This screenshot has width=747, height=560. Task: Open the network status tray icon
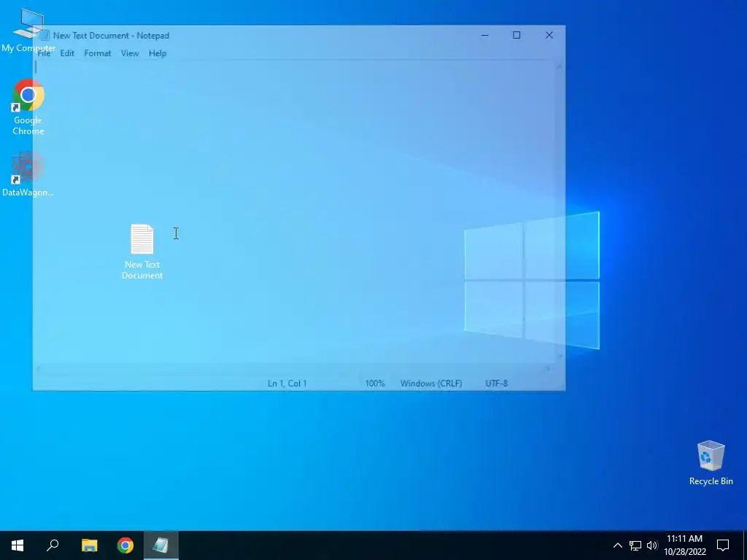coord(635,545)
